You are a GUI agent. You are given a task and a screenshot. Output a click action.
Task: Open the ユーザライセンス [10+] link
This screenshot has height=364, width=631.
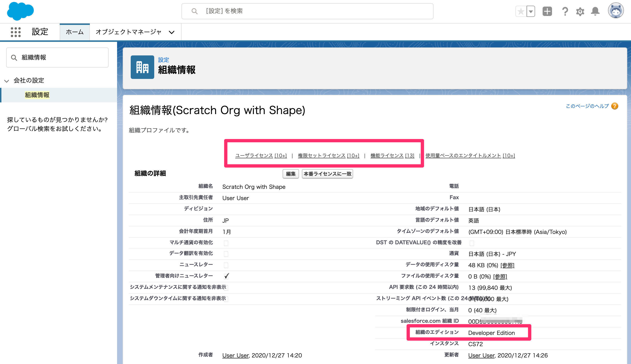(x=261, y=155)
